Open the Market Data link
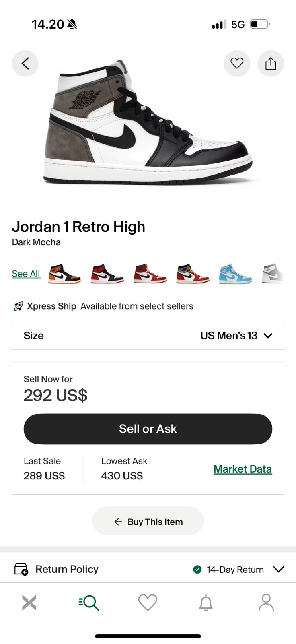Screen dimensions: 296x644 point(243,469)
